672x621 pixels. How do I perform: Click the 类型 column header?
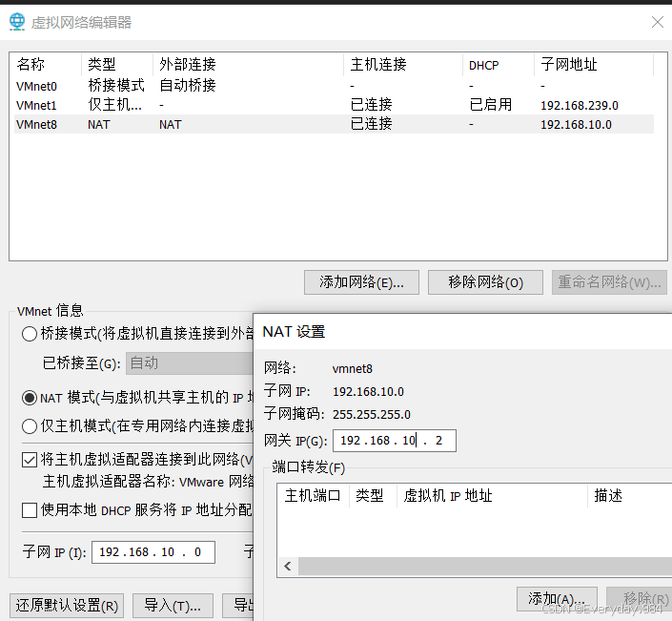tap(117, 65)
